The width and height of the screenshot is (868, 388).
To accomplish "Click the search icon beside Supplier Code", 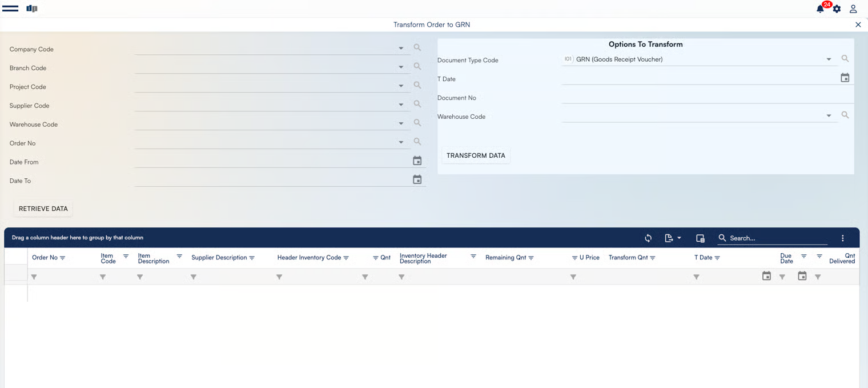I will (417, 105).
